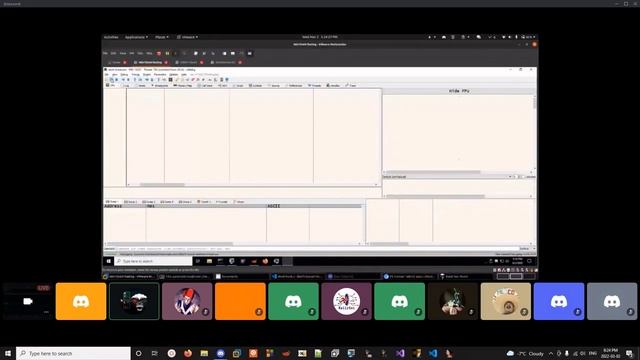Open the calling convention dropdown under registers
The image size is (640, 360).
click(509, 177)
